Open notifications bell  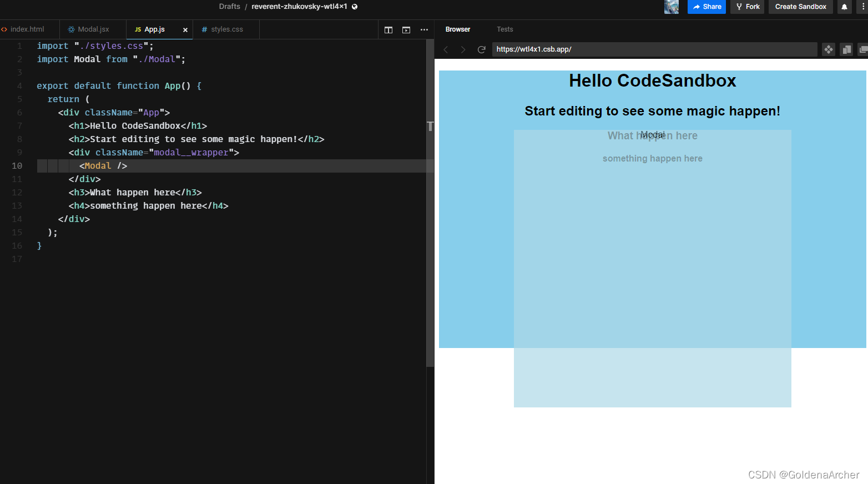click(844, 7)
